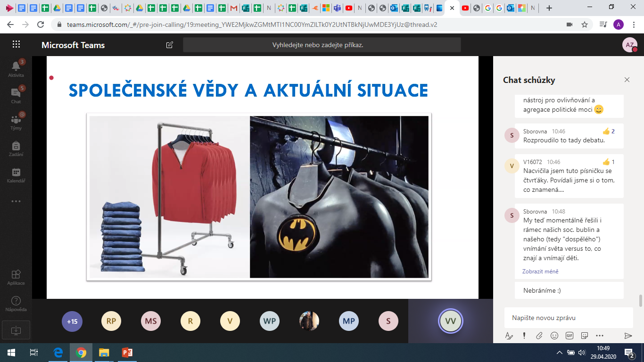Open Kalendář from the left rail

click(x=16, y=175)
